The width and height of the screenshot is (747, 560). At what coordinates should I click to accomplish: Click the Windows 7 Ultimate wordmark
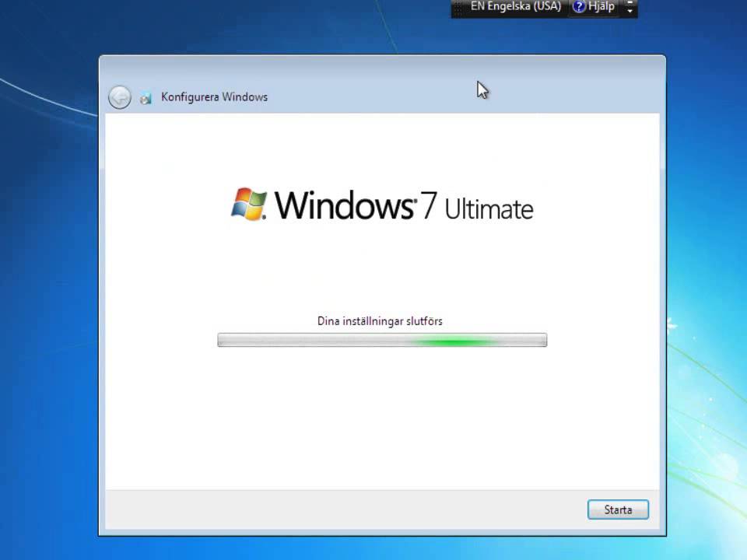coord(404,205)
